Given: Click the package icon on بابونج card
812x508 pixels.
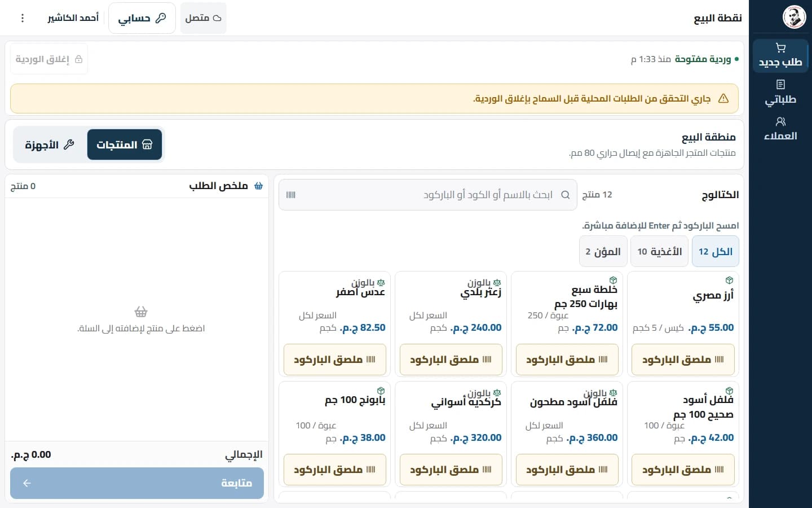Looking at the screenshot, I should (x=381, y=391).
